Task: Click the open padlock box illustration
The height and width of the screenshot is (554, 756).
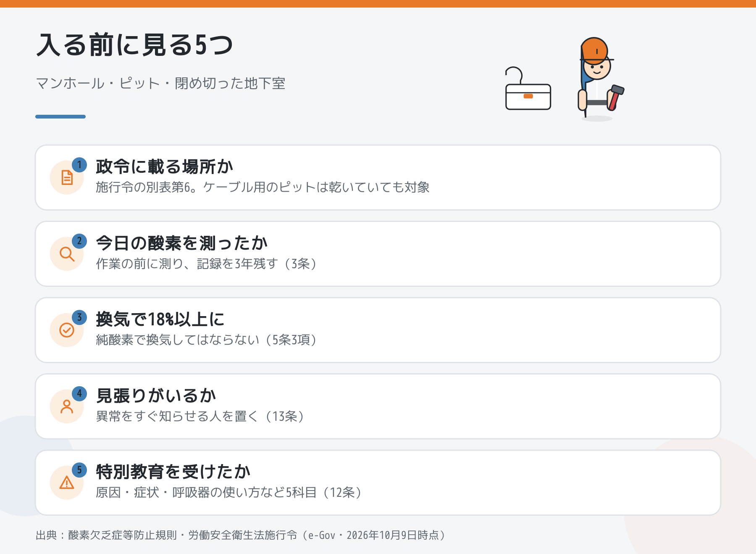Action: [528, 89]
